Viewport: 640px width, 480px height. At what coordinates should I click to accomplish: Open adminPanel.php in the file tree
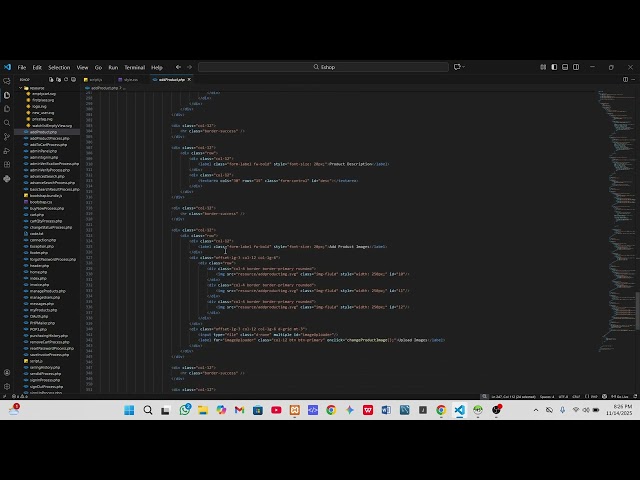pos(43,151)
